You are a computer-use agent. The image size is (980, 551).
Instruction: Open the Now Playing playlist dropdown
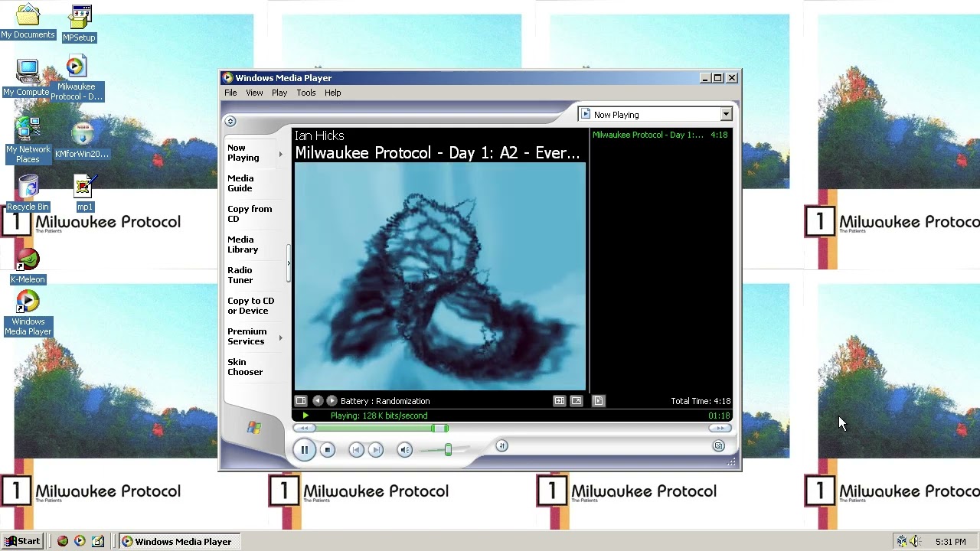[x=656, y=115]
